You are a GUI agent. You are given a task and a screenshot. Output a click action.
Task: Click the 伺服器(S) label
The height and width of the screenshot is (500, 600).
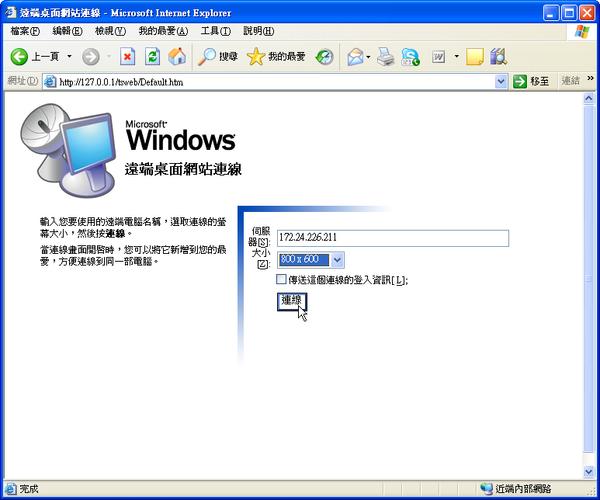(x=259, y=236)
